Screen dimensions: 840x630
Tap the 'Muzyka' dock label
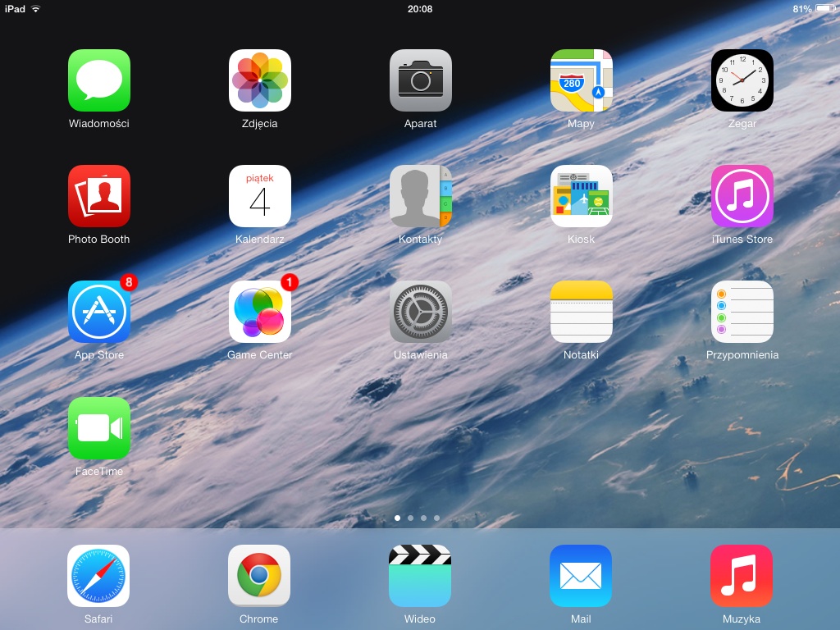pos(742,619)
